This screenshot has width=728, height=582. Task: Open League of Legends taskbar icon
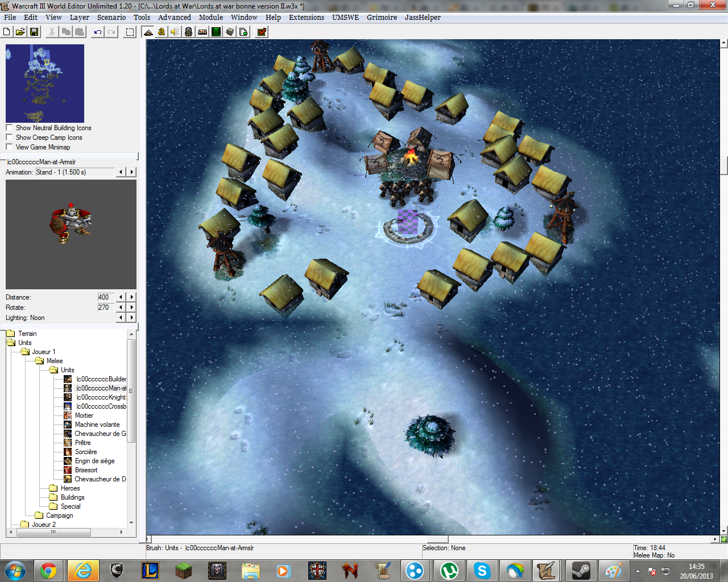150,571
